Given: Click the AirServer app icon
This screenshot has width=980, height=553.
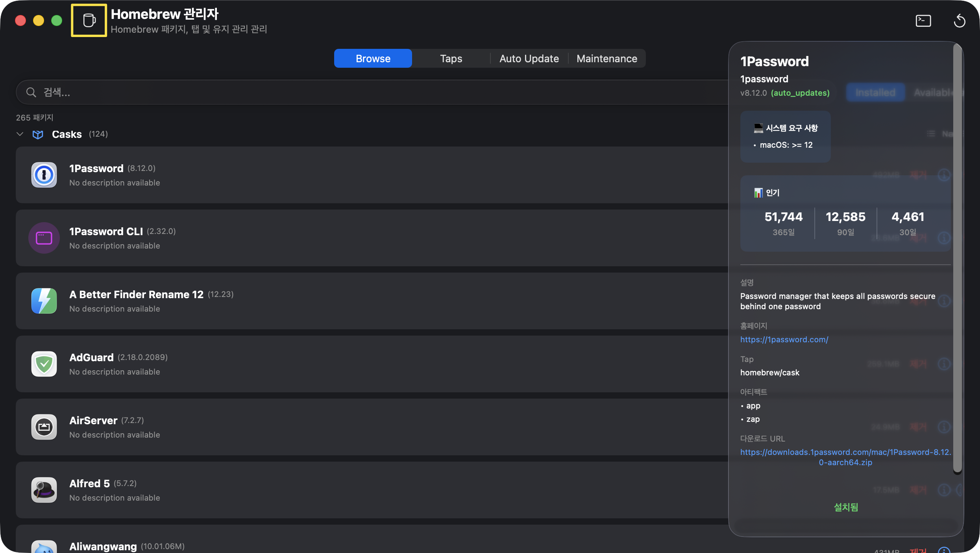Looking at the screenshot, I should [44, 427].
